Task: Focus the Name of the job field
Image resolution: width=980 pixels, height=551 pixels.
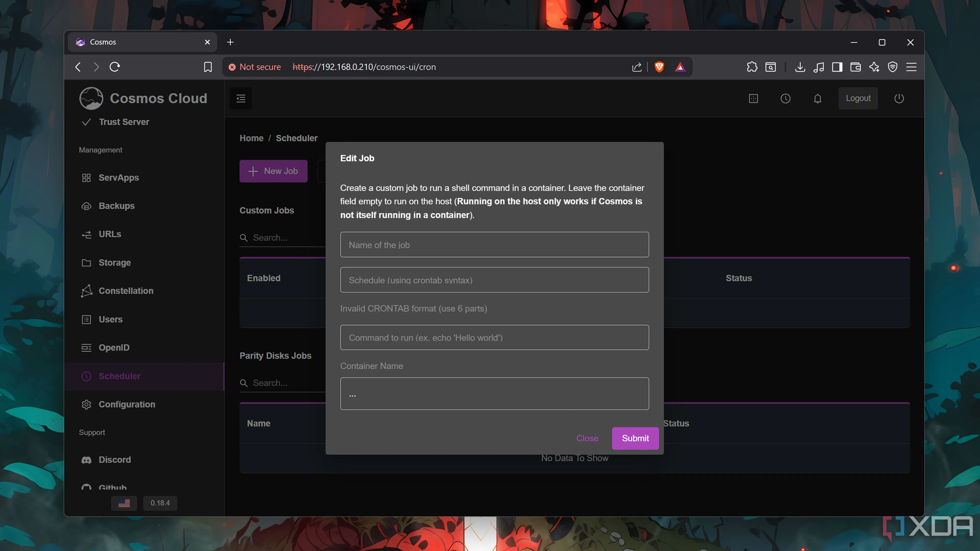Action: tap(494, 245)
